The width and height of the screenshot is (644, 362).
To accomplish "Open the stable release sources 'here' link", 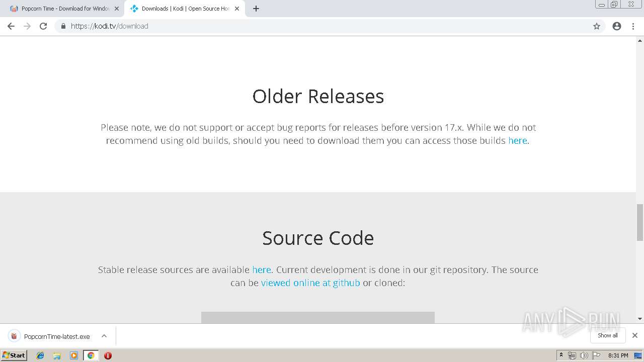I will (x=262, y=270).
